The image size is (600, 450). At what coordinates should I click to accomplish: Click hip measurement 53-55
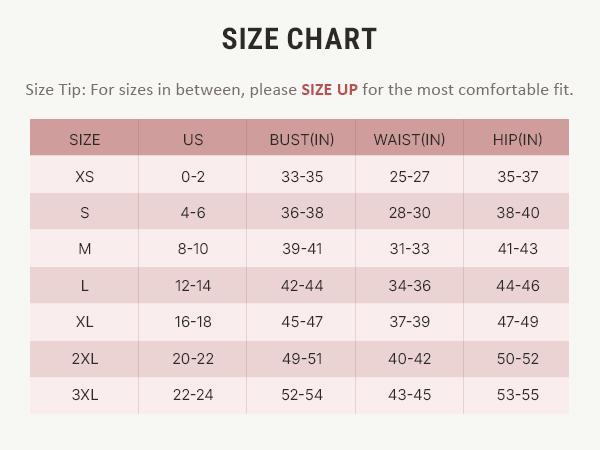pyautogui.click(x=518, y=395)
